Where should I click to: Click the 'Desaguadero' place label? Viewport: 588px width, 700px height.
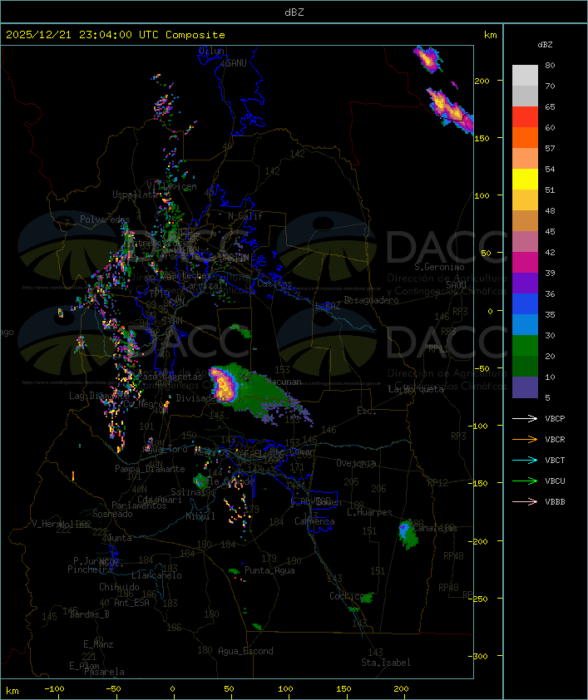[372, 300]
